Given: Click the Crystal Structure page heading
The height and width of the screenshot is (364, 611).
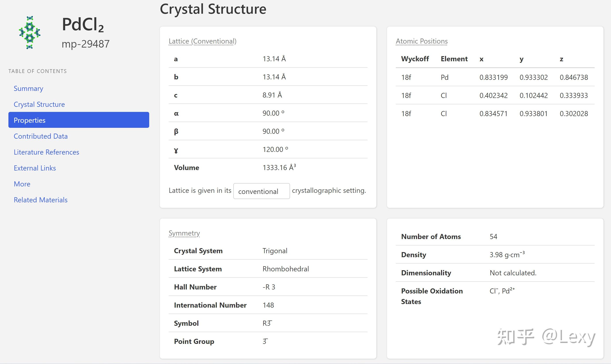Looking at the screenshot, I should tap(213, 9).
